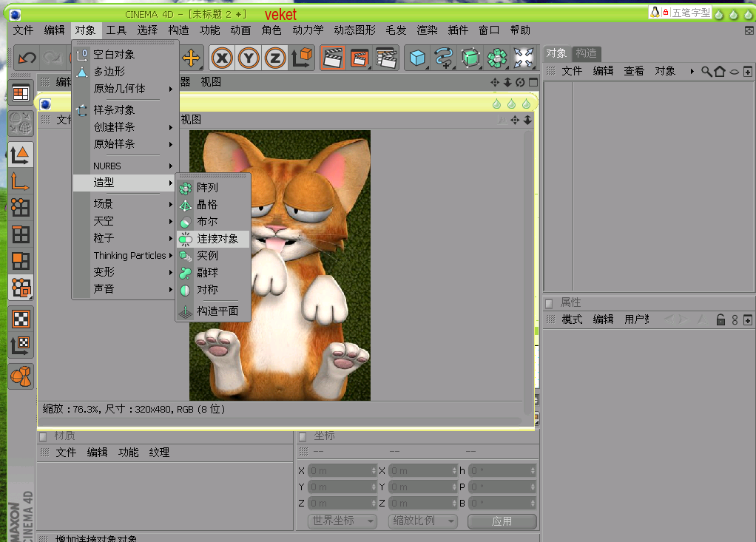
Task: Expand the 变形 deformer submenu
Action: click(x=125, y=272)
